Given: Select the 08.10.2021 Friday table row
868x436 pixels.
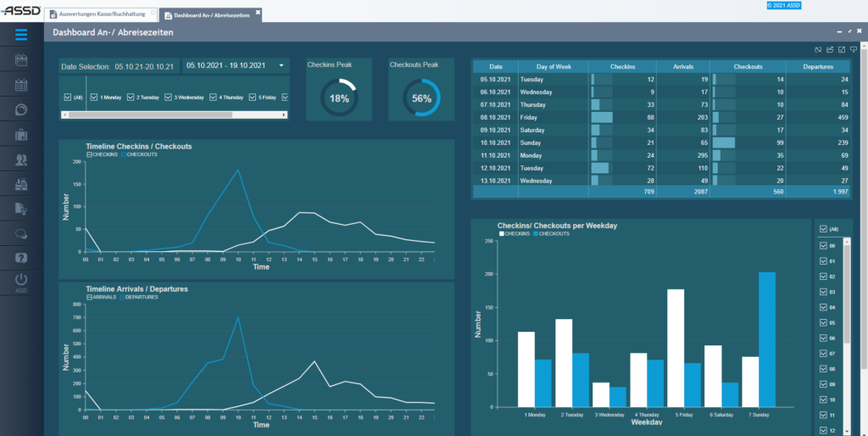Looking at the screenshot, I should pos(661,117).
